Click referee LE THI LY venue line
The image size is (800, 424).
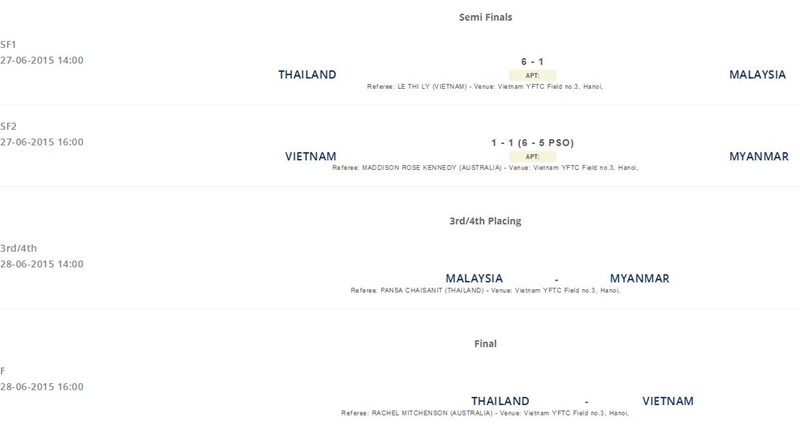tap(485, 87)
